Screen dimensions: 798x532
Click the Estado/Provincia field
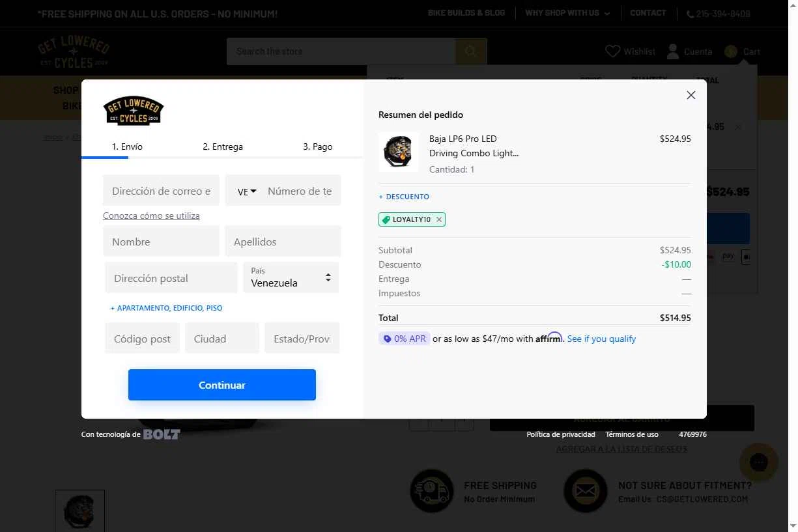click(302, 338)
